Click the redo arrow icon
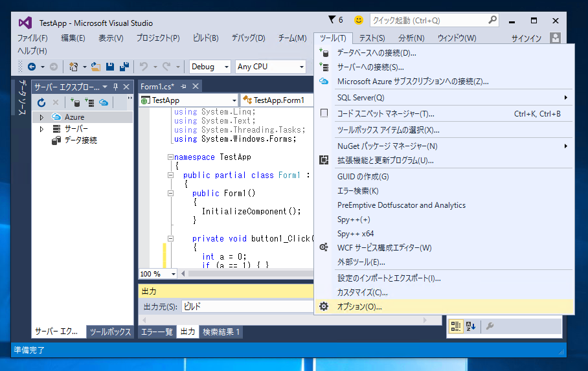This screenshot has width=588, height=371. click(x=166, y=67)
